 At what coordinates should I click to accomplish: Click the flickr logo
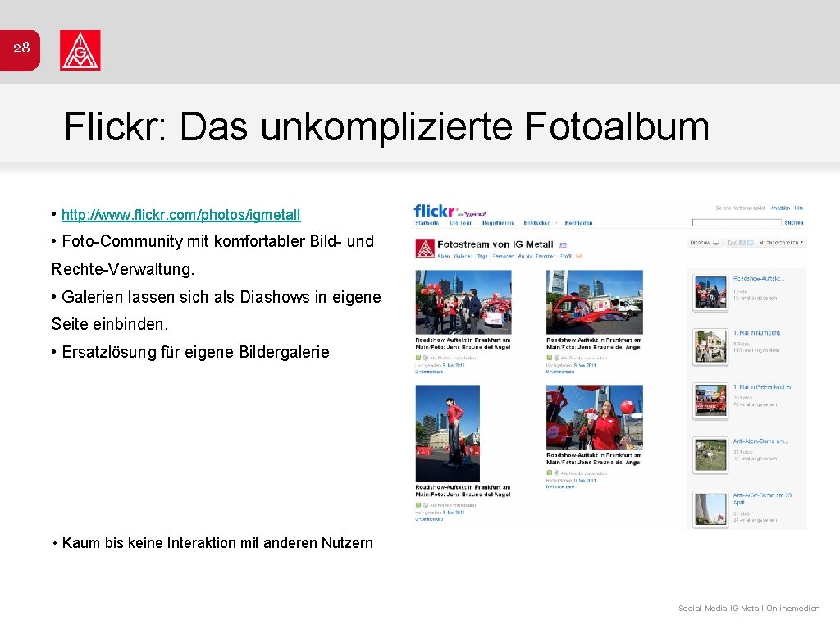coord(435,211)
